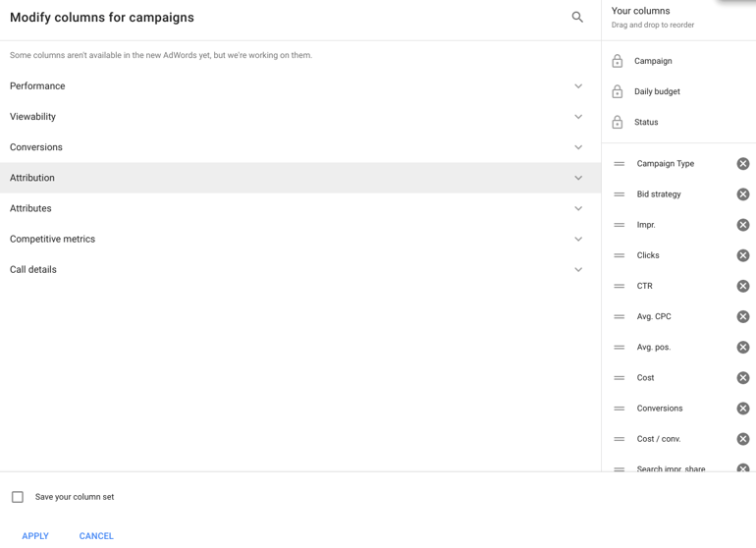Open the column search magnifier icon
The height and width of the screenshot is (548, 756).
click(x=577, y=17)
